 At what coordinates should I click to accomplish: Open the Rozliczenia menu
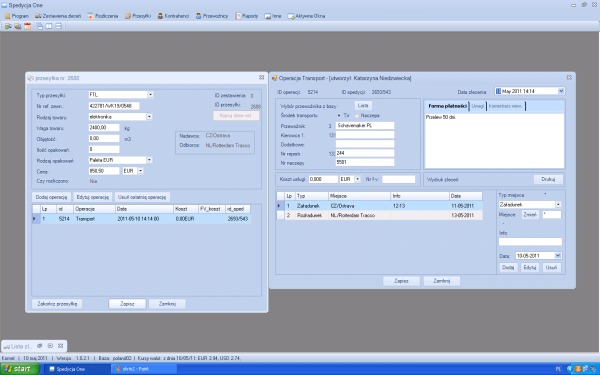coord(103,16)
